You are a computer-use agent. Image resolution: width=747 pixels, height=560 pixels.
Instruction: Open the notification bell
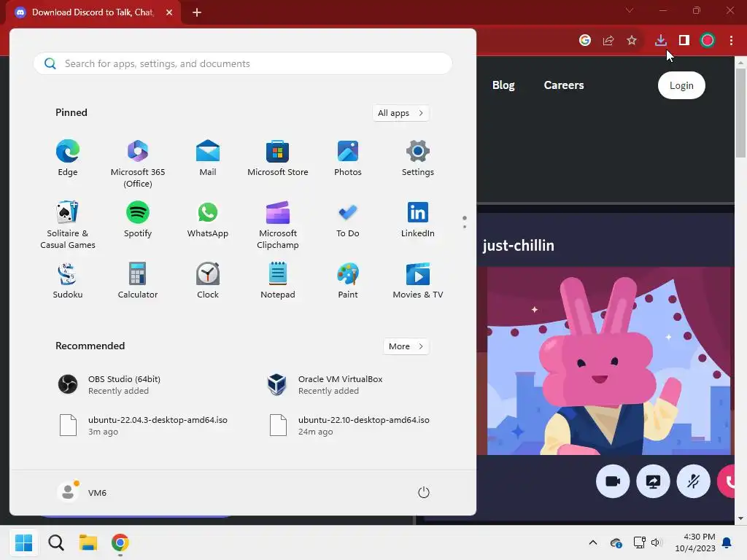(x=727, y=542)
